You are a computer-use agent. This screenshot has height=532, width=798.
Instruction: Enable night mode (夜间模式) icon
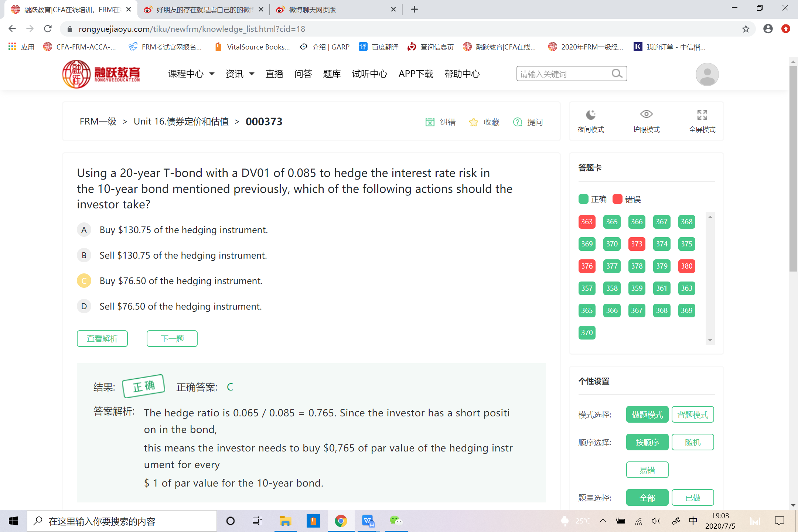point(591,115)
